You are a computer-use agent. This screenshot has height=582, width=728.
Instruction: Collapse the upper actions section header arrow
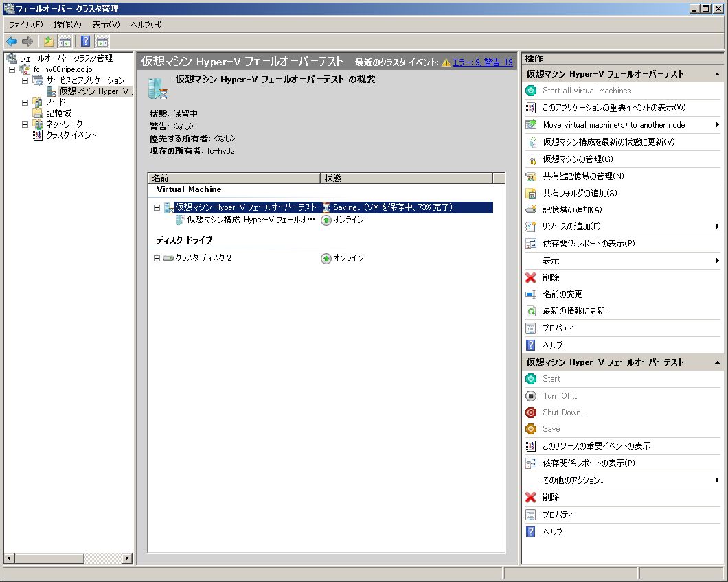717,74
